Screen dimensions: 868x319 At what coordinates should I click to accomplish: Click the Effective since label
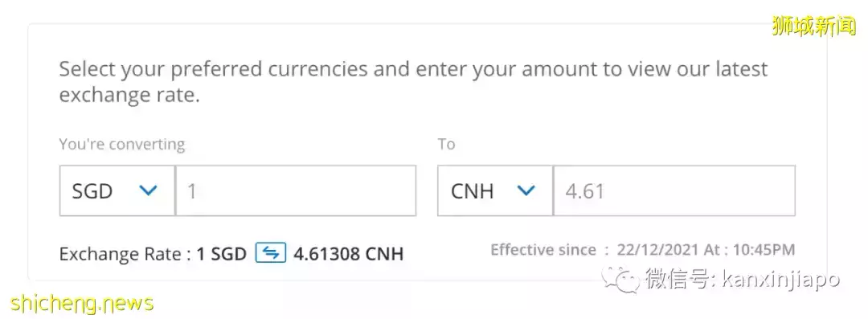543,250
